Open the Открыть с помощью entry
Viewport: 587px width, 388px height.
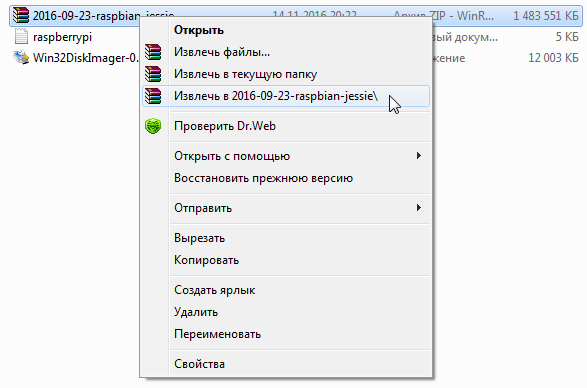point(286,156)
